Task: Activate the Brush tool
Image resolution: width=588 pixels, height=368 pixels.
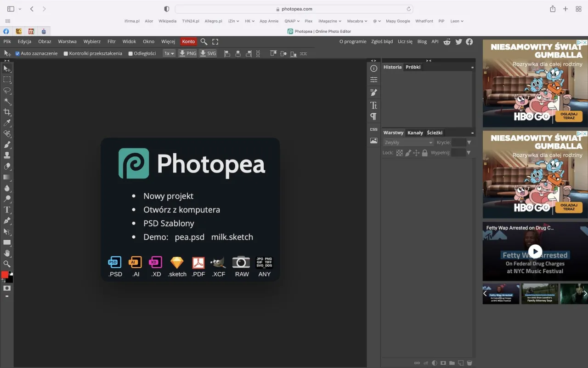Action: point(7,145)
